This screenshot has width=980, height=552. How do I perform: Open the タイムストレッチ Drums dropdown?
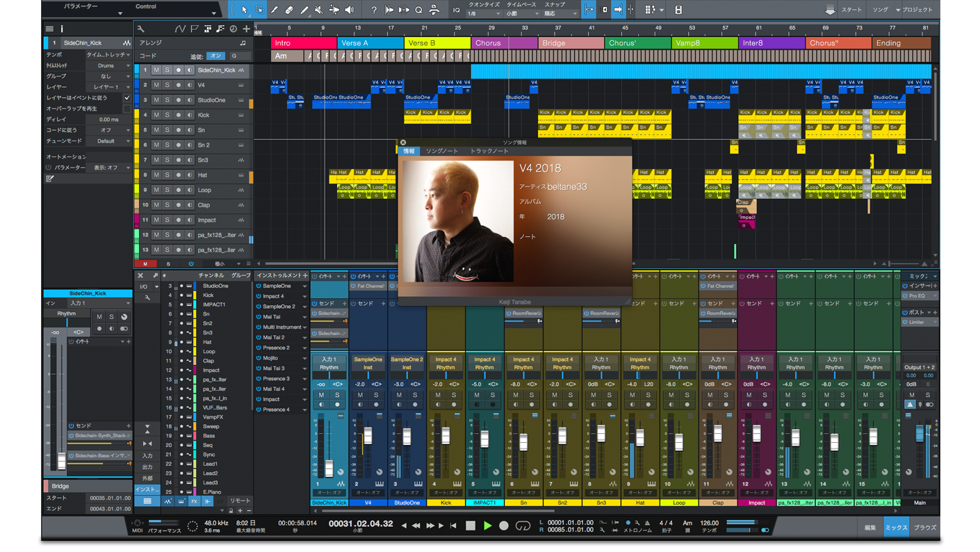(x=108, y=65)
